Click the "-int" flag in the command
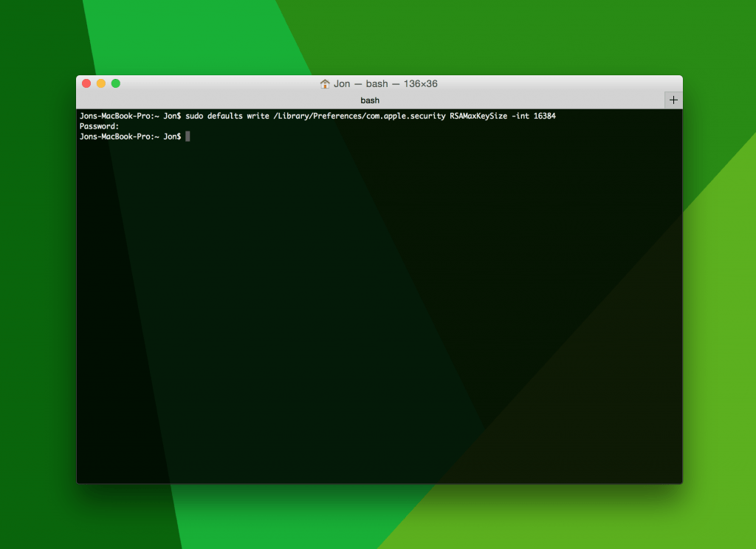 point(520,117)
